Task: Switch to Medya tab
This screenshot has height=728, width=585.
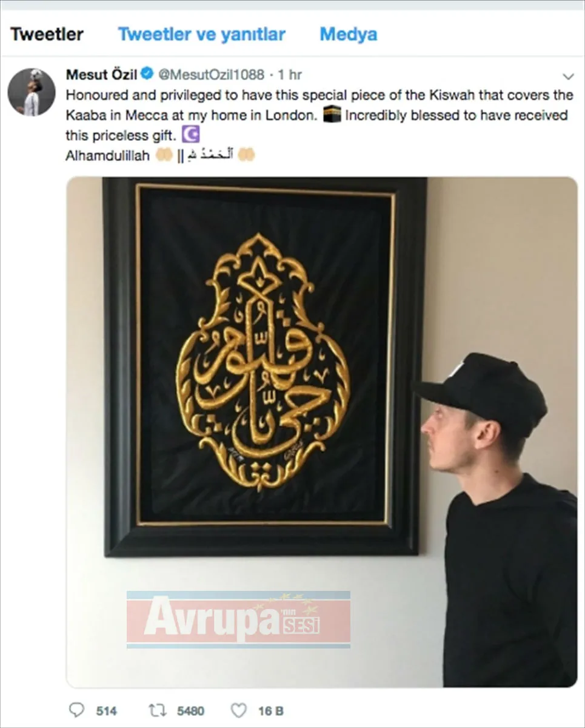Action: coord(348,34)
